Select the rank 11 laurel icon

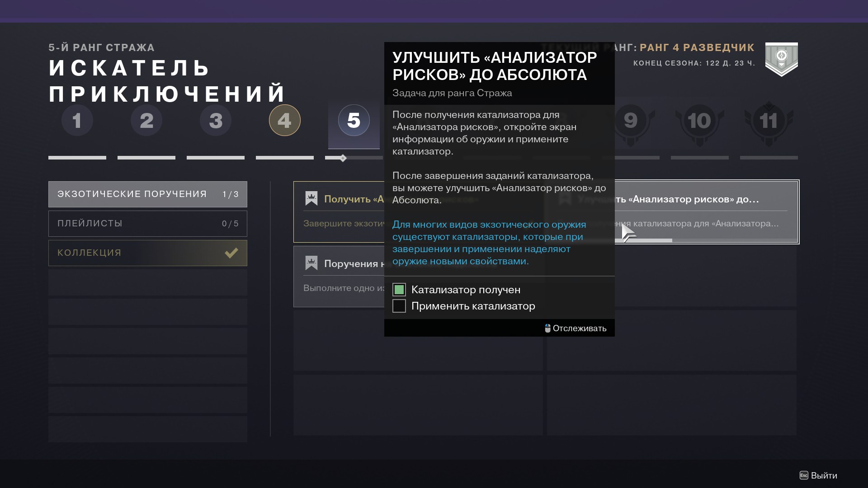tap(769, 121)
